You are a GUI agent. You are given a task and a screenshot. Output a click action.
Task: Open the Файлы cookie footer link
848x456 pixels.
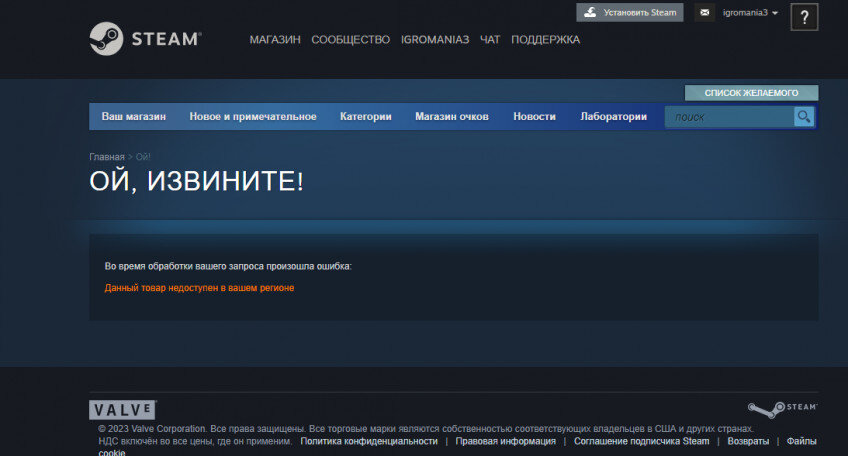(801, 441)
